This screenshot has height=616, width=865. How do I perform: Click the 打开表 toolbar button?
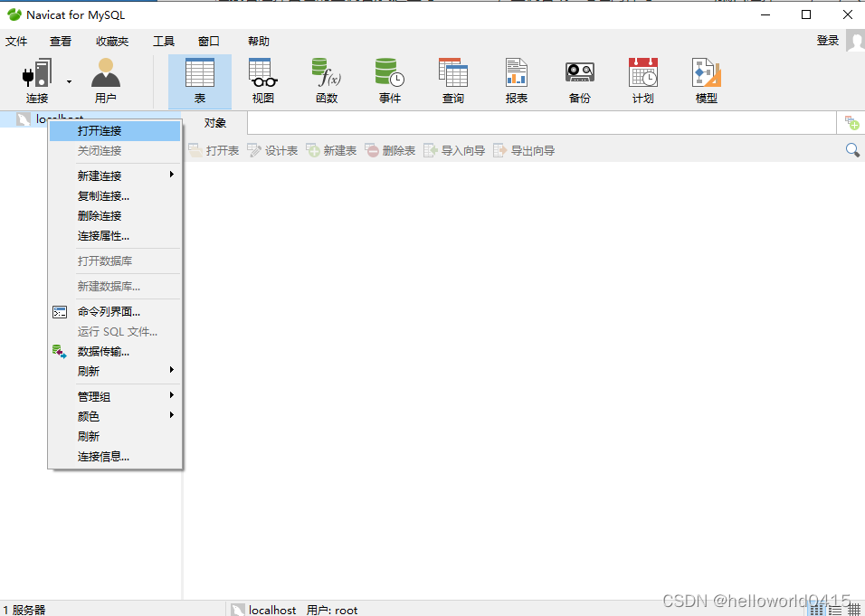[214, 150]
